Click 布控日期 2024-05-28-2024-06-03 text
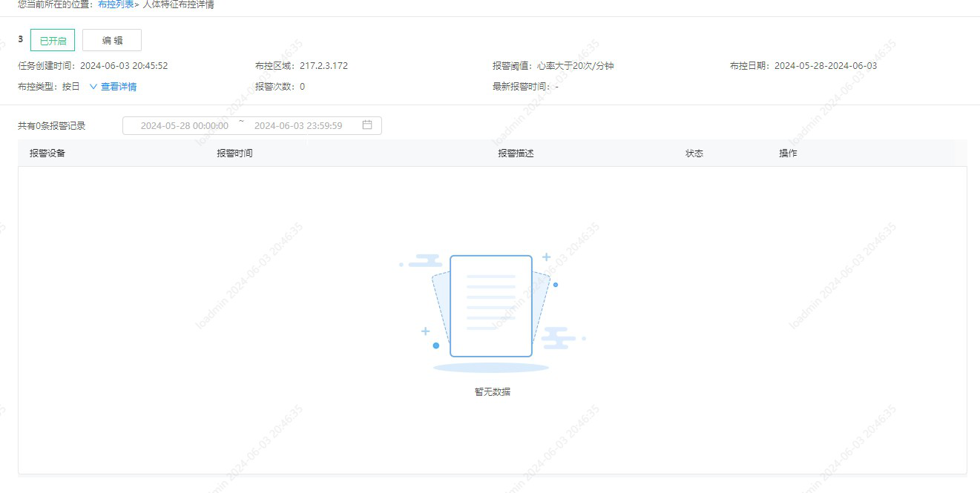 tap(803, 66)
